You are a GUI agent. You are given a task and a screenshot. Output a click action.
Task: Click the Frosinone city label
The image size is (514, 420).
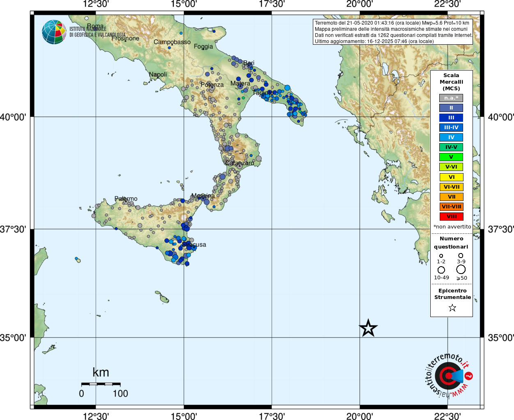(x=125, y=38)
